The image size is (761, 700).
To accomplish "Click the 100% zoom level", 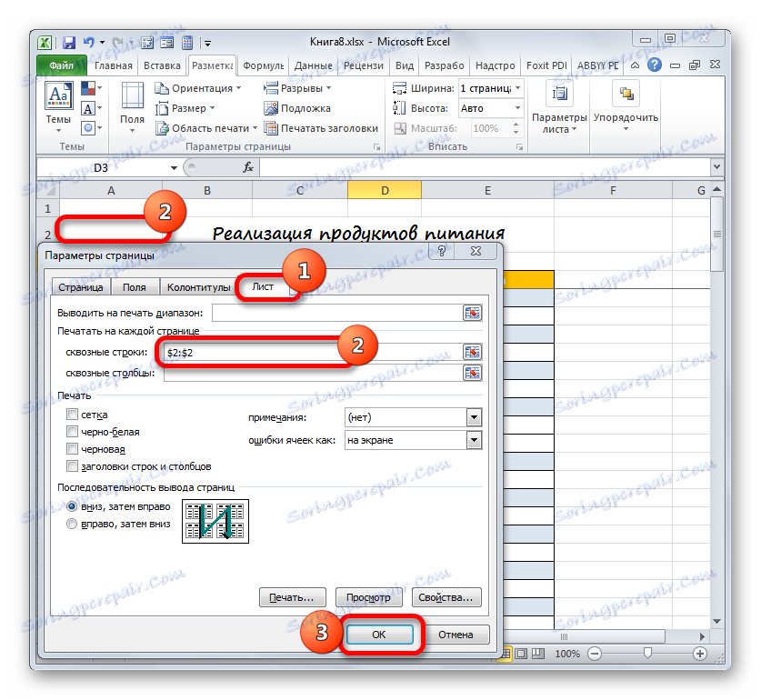I will click(566, 654).
